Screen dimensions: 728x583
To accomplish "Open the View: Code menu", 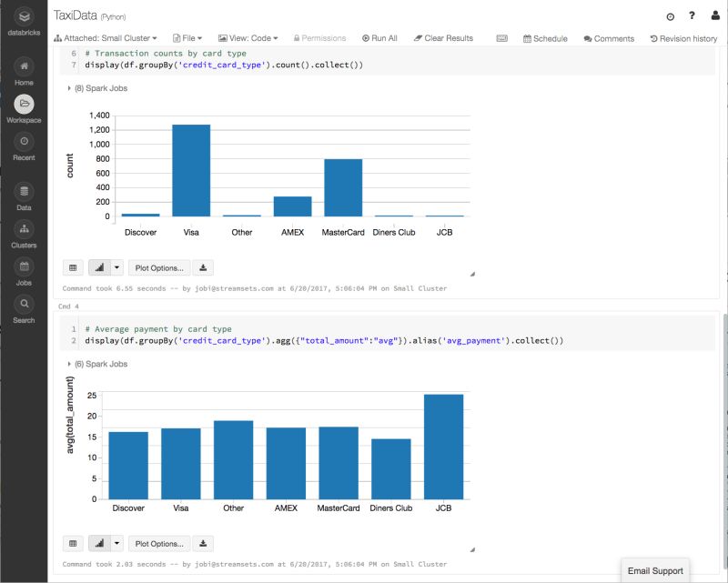I will click(247, 38).
